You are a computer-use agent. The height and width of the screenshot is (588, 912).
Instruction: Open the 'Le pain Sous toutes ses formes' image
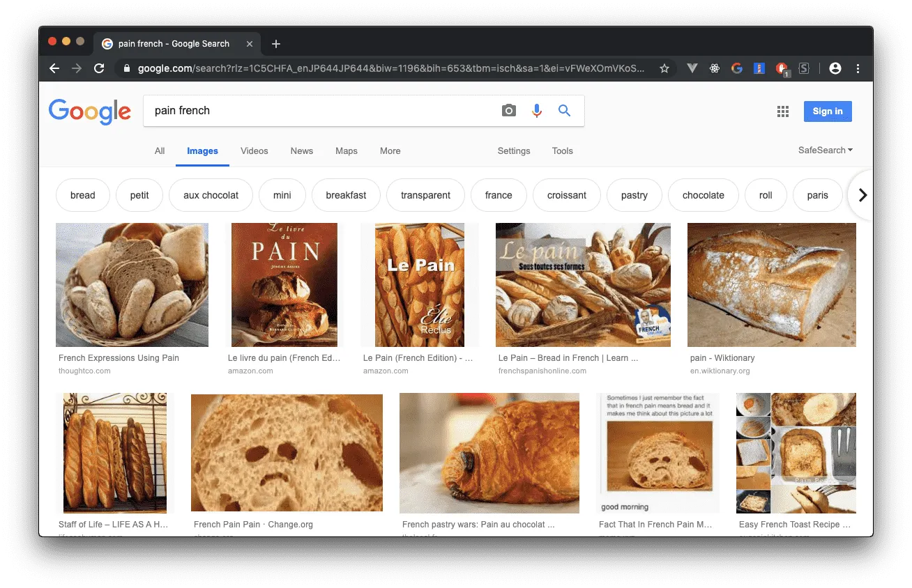pos(583,285)
